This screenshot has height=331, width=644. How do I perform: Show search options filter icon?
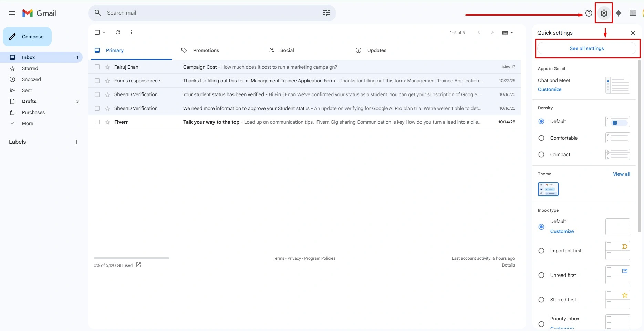pyautogui.click(x=326, y=13)
